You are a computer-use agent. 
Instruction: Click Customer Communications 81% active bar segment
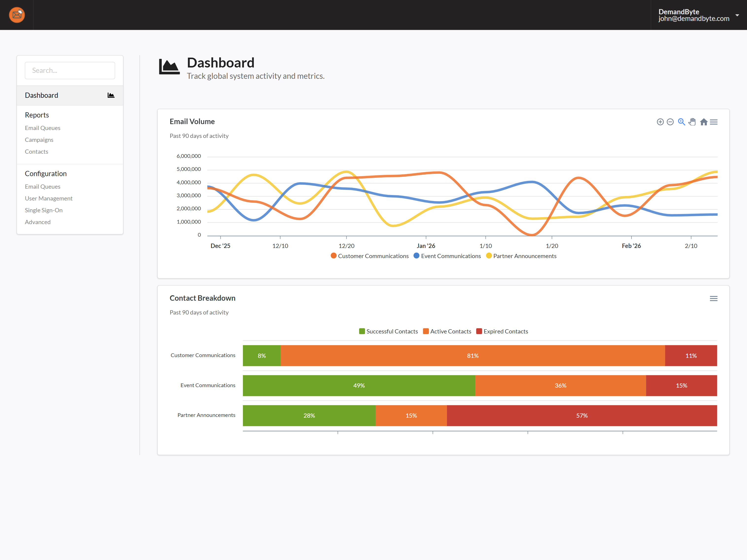pos(473,355)
